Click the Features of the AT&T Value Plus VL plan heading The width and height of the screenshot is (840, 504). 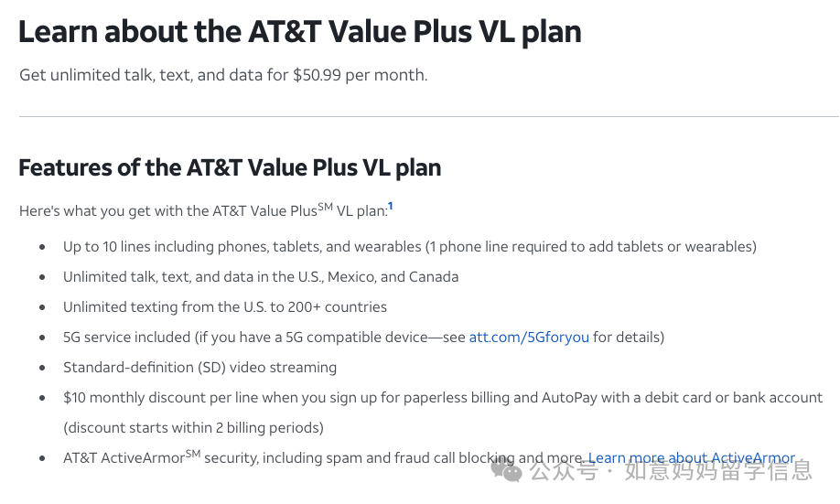(x=230, y=167)
